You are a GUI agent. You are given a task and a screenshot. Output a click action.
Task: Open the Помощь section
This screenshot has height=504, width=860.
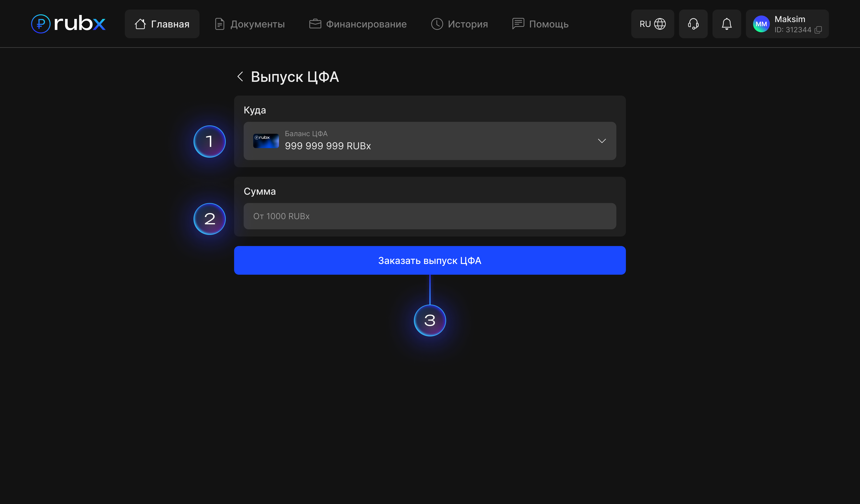(x=540, y=24)
